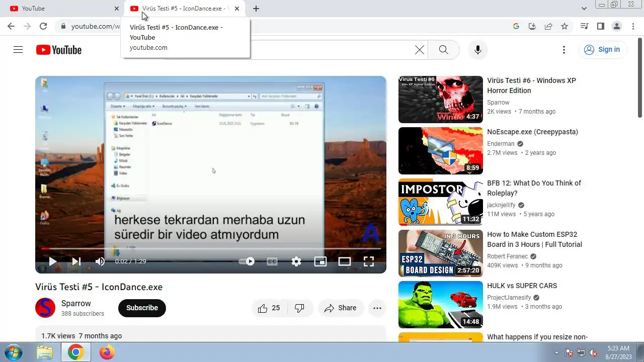Enter full screen mode
644x362 pixels.
coord(369,261)
